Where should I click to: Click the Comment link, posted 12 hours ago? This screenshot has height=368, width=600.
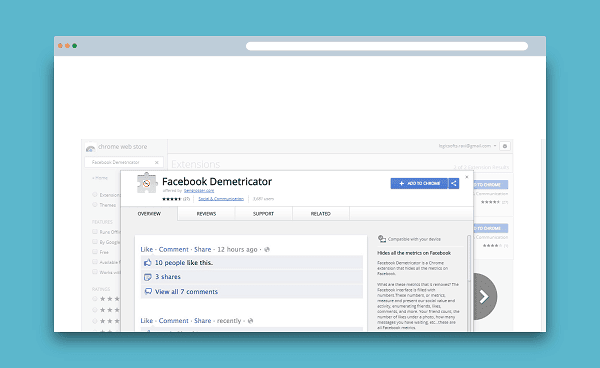tap(173, 249)
